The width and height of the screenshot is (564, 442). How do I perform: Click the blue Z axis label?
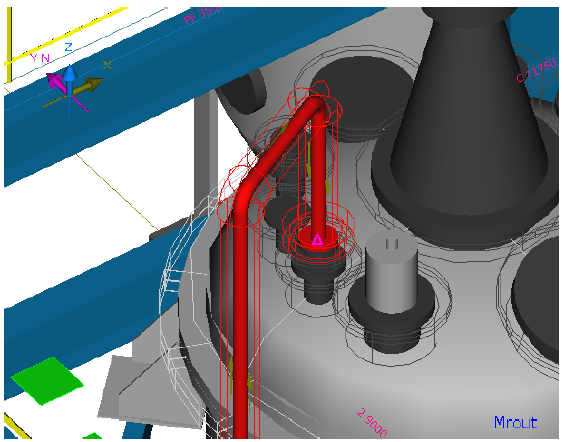68,47
